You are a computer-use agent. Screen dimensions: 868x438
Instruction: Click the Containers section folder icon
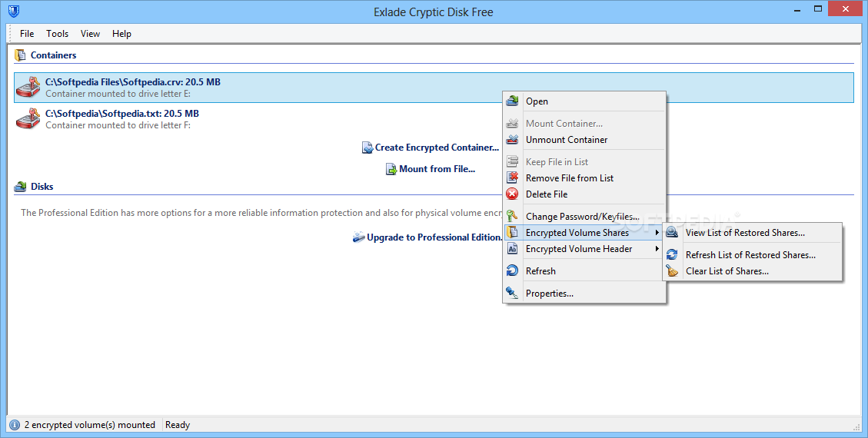click(x=20, y=55)
